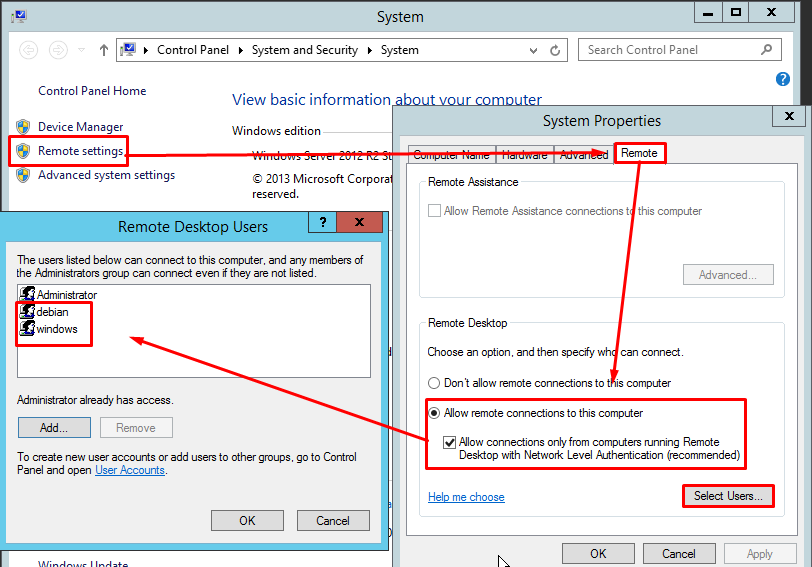Click the search magnifier icon
This screenshot has width=812, height=567.
(766, 50)
